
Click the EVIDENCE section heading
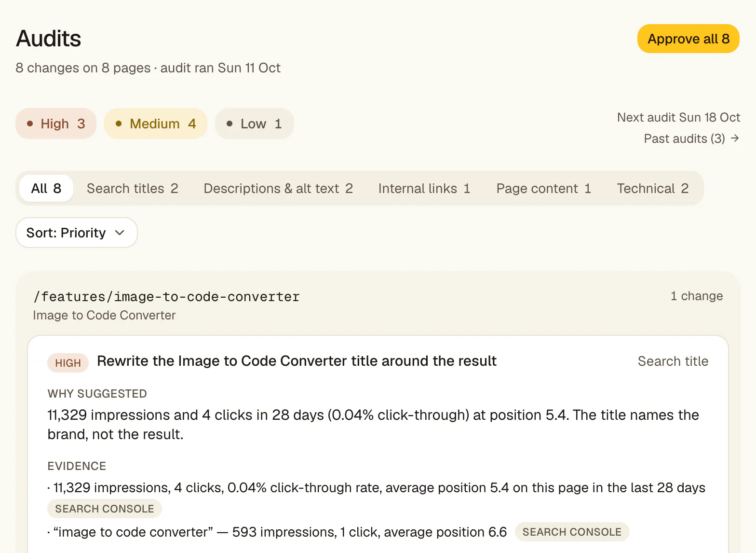click(x=77, y=466)
